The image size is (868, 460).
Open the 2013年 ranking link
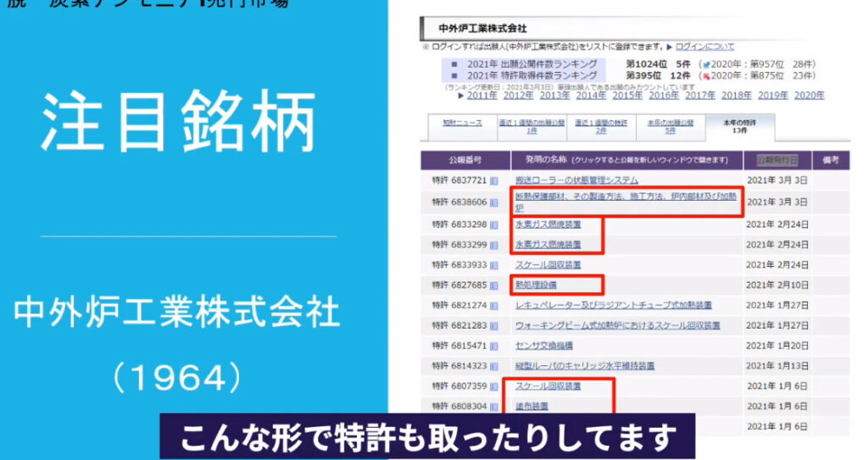click(x=554, y=96)
